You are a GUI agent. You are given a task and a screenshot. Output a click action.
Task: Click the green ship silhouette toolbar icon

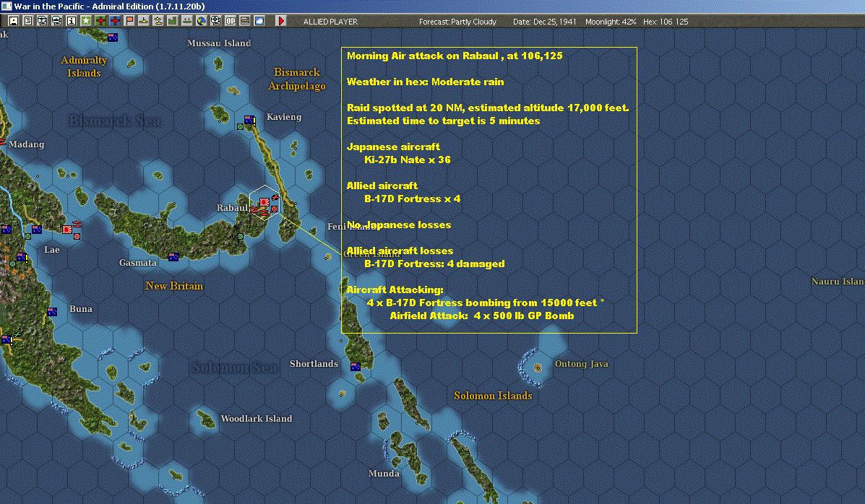tap(187, 21)
